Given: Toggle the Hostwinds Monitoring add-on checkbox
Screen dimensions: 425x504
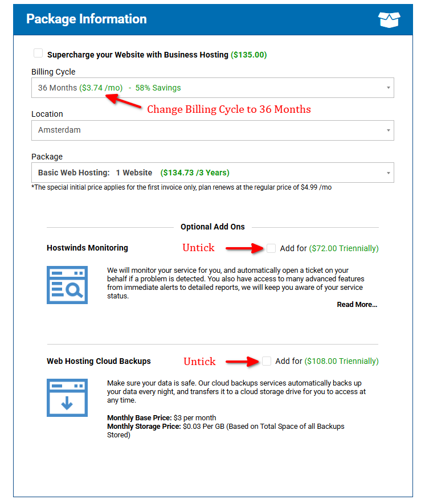Looking at the screenshot, I should [271, 248].
